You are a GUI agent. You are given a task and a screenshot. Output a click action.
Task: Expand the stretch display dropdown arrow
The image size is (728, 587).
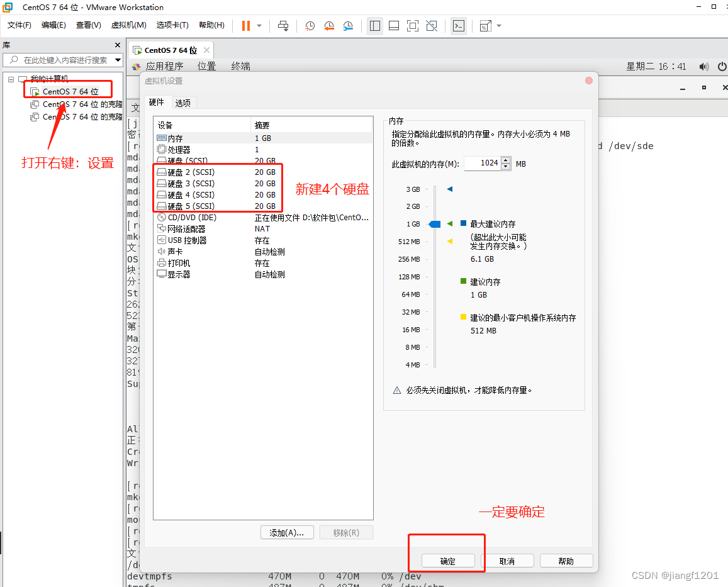click(x=499, y=26)
